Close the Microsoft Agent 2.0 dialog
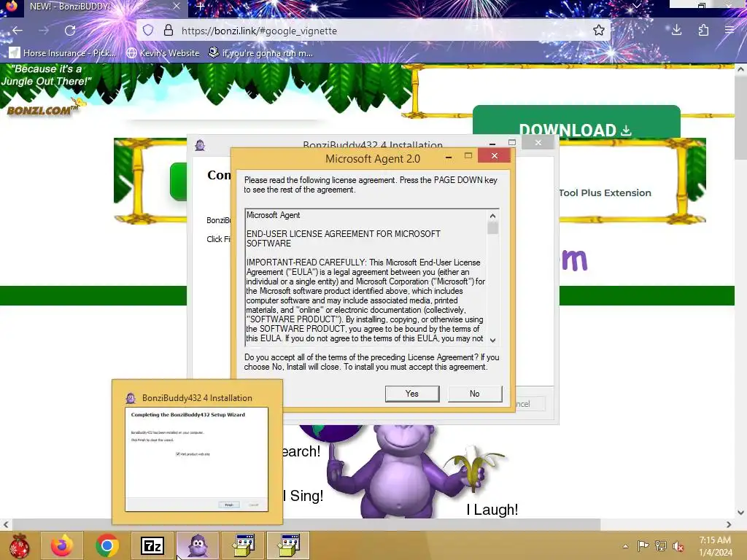The height and width of the screenshot is (560, 747). tap(494, 156)
